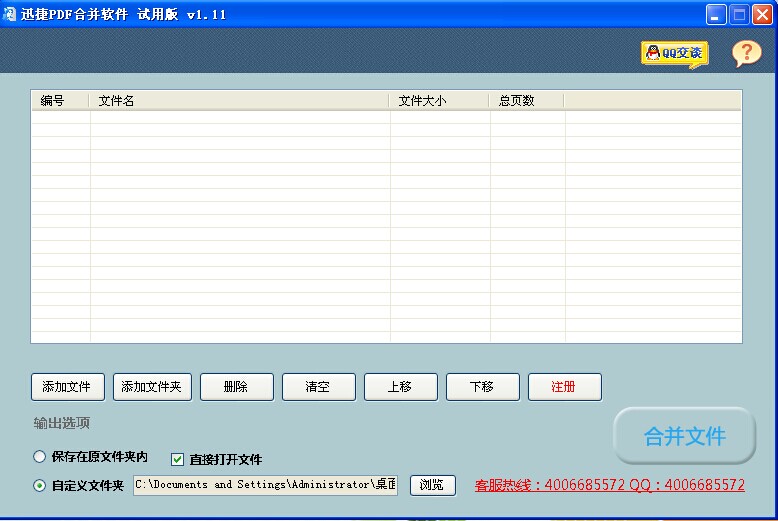Click the QQ交谈 chat icon

(x=674, y=53)
